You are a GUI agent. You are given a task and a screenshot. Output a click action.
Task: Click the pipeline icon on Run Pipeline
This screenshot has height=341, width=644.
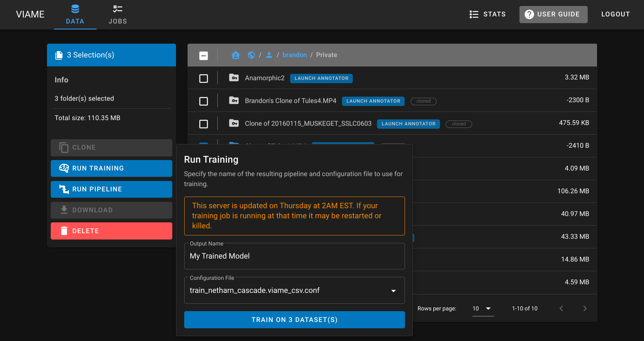64,189
